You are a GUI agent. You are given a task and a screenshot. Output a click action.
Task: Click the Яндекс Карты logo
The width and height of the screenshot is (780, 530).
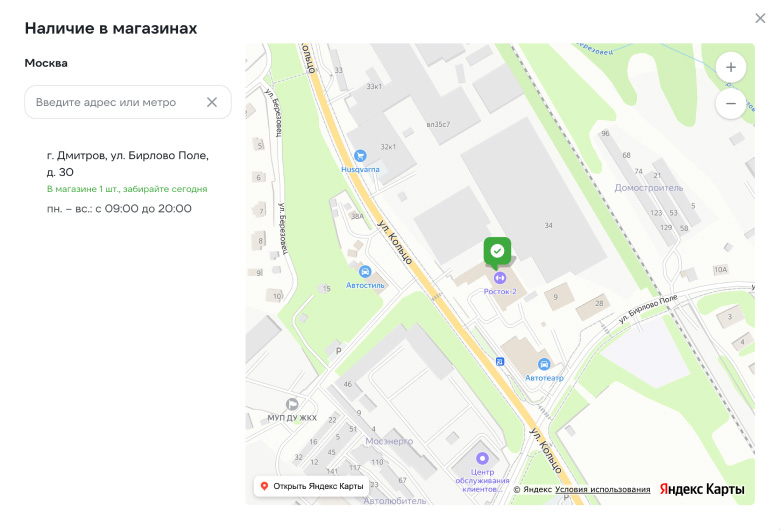[x=702, y=489]
